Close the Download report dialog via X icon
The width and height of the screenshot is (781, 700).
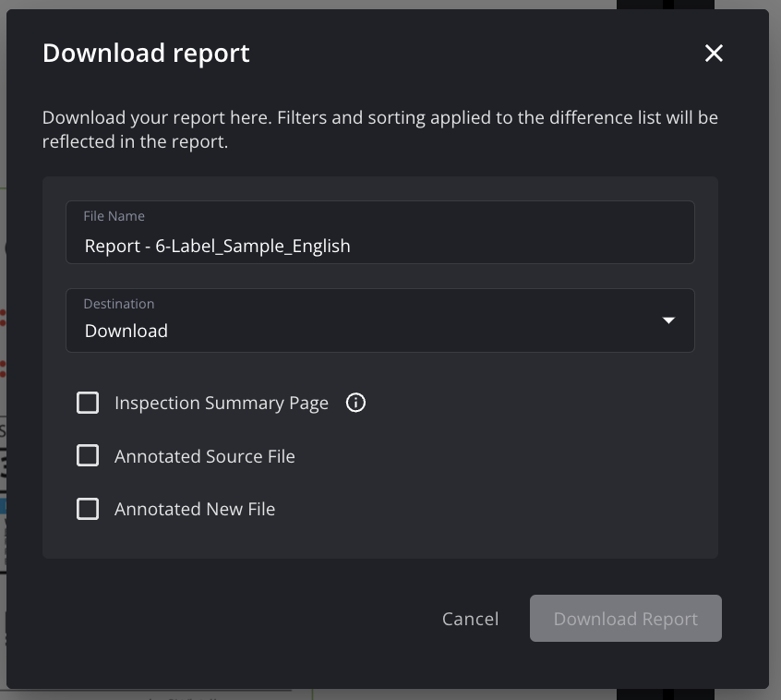[x=714, y=54]
